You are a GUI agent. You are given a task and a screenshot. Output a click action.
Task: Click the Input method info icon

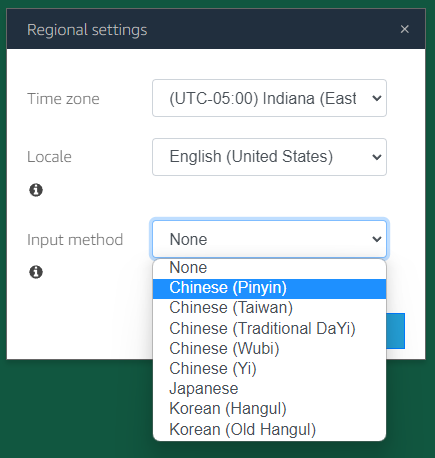pyautogui.click(x=36, y=272)
